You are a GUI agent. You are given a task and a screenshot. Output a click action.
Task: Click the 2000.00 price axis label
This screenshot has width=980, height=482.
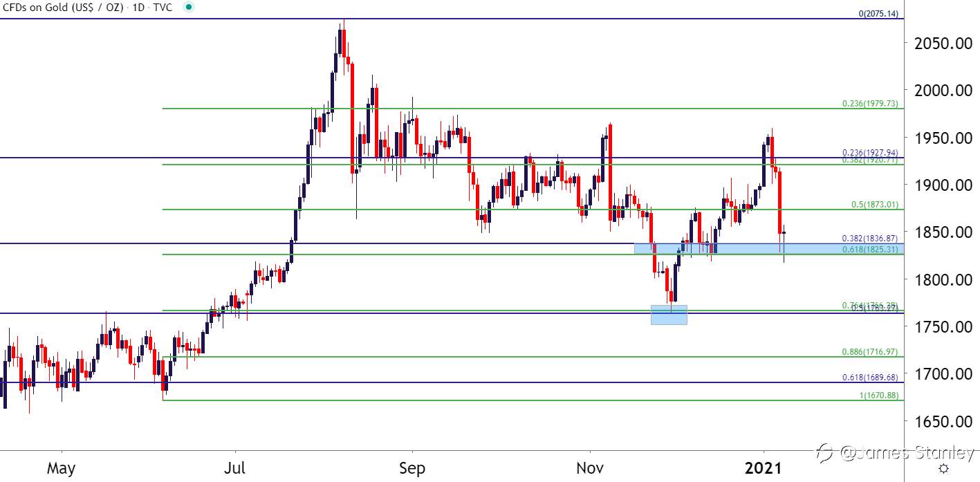pyautogui.click(x=943, y=91)
